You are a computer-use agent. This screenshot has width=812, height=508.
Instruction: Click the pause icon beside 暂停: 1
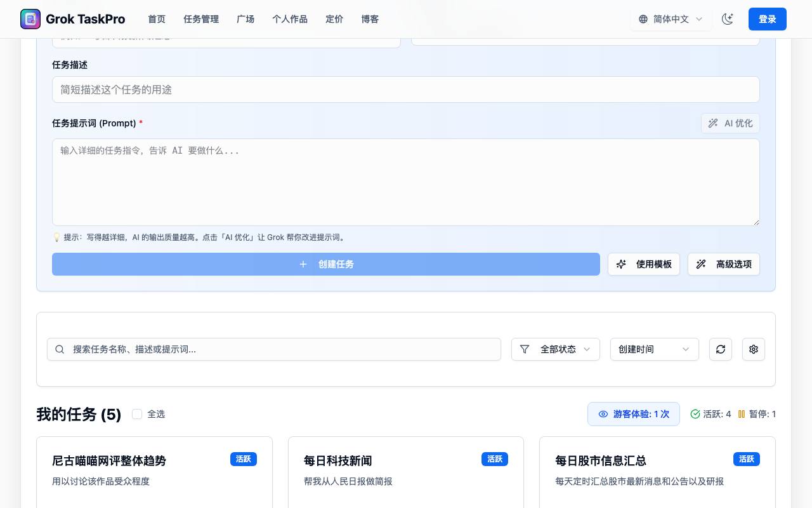[x=742, y=414]
